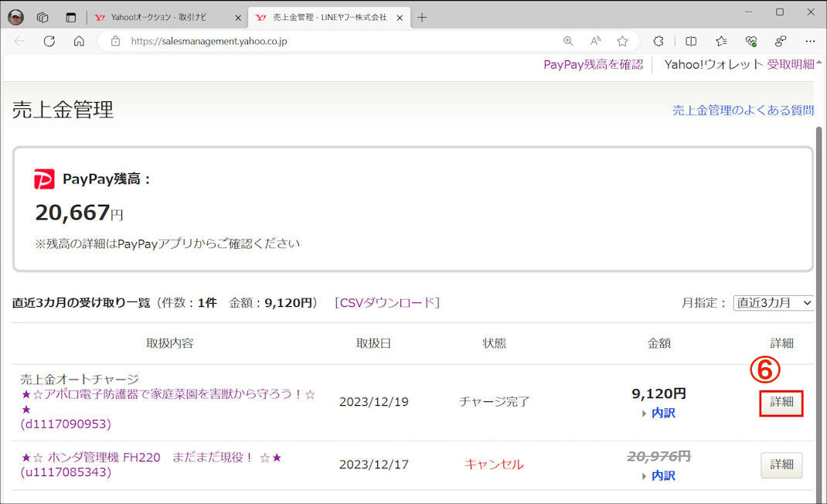The width and height of the screenshot is (827, 504).
Task: Click 詳細 button for the チャージ完了 row
Action: [x=781, y=403]
